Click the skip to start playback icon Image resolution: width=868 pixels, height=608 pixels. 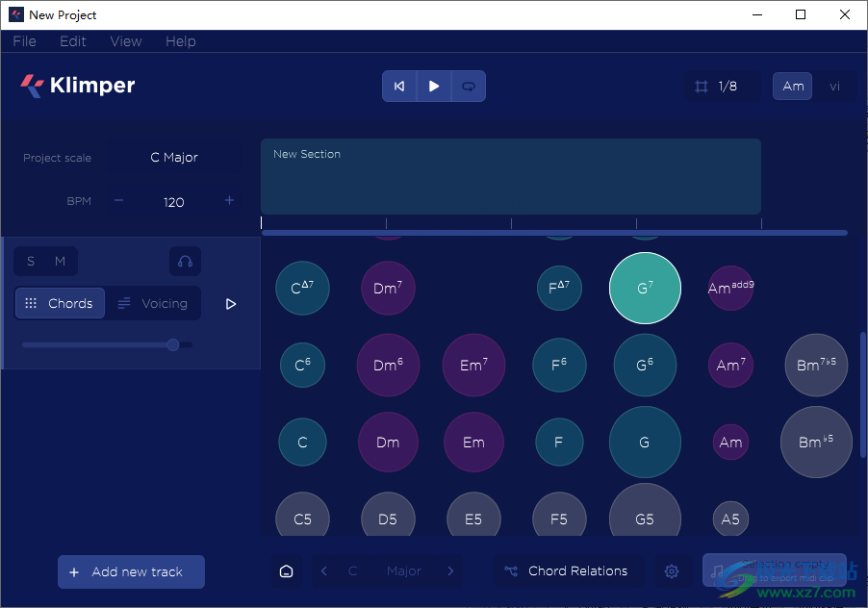399,87
